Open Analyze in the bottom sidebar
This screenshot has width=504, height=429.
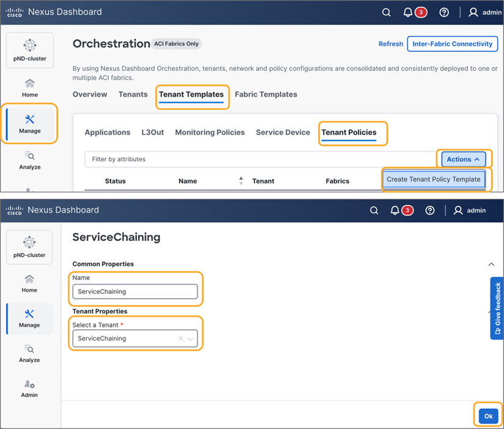29,353
